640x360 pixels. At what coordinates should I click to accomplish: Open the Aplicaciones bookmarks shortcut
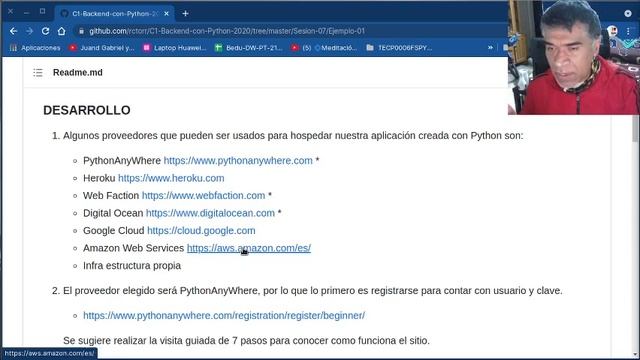(x=35, y=48)
